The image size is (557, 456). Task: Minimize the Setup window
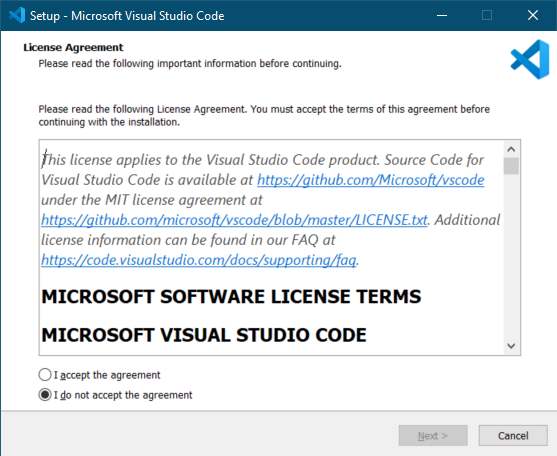tap(442, 15)
